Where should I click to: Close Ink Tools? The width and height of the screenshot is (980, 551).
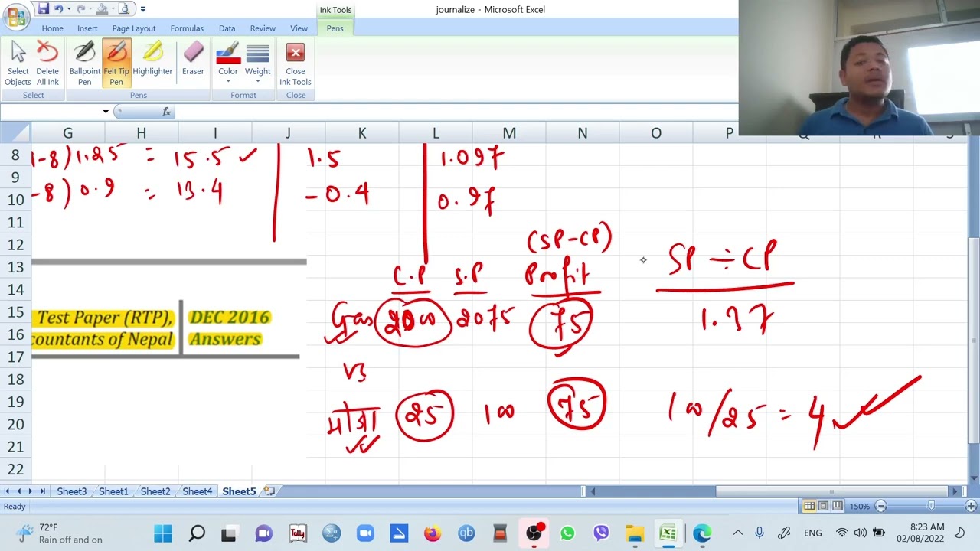[296, 64]
